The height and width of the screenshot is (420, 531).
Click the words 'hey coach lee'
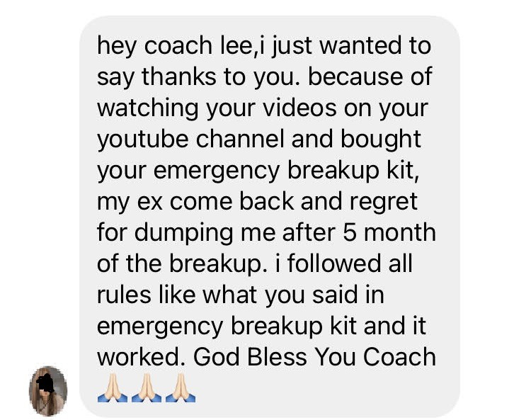click(174, 45)
